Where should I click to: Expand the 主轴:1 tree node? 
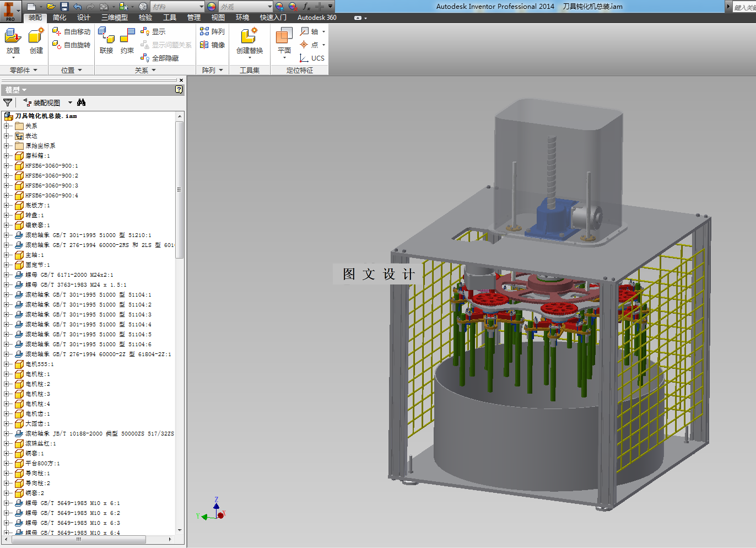click(7, 255)
